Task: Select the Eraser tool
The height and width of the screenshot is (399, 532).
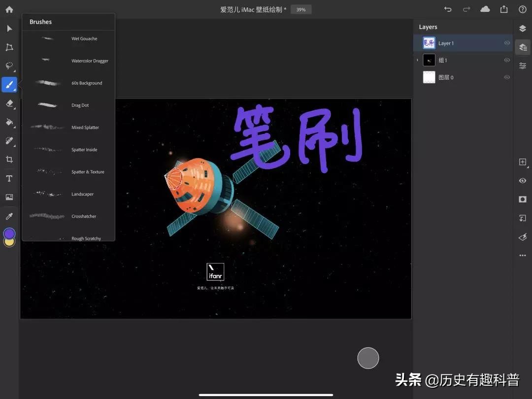Action: point(9,103)
